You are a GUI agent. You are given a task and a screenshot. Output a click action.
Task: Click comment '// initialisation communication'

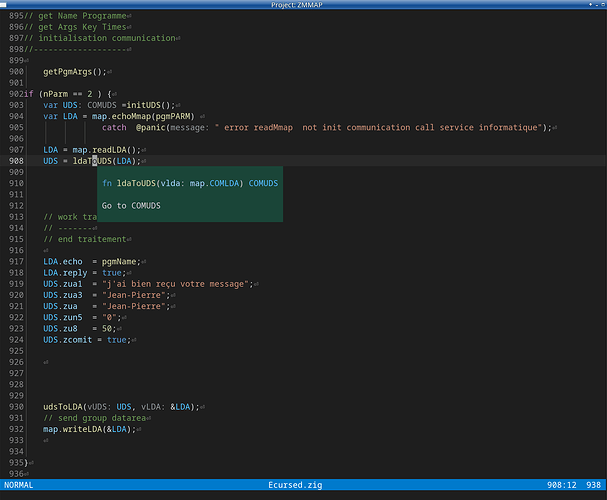[99, 38]
